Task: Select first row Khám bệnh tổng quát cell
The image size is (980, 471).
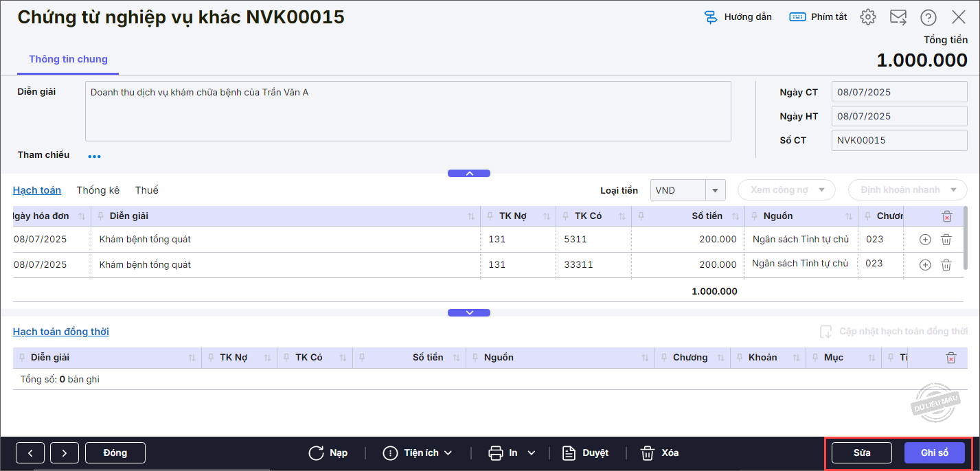Action: tap(286, 240)
